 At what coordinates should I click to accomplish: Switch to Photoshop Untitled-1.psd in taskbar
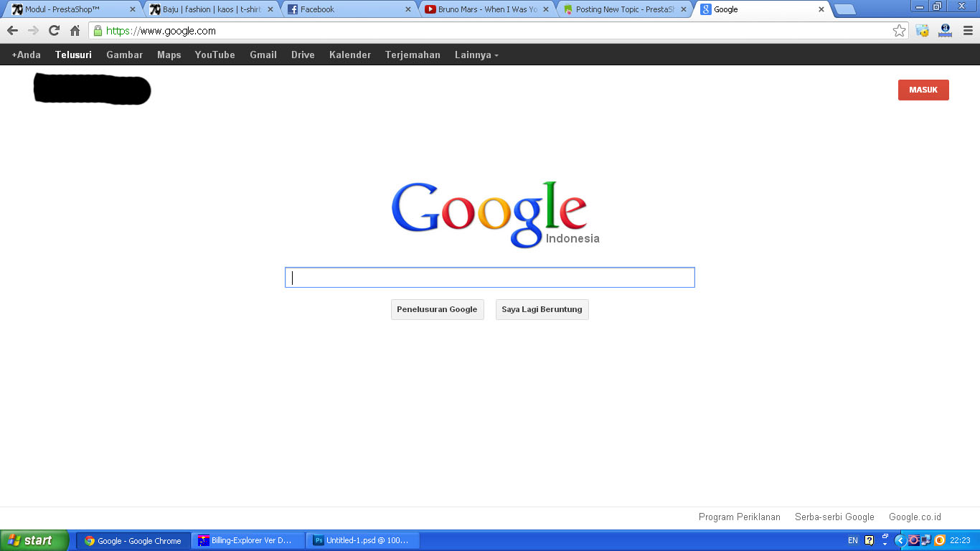pyautogui.click(x=363, y=540)
